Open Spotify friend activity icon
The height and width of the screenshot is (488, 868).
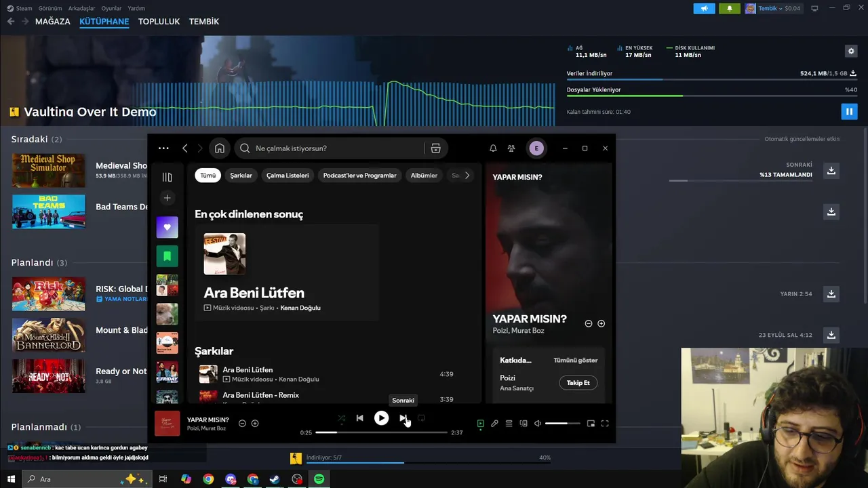point(511,148)
